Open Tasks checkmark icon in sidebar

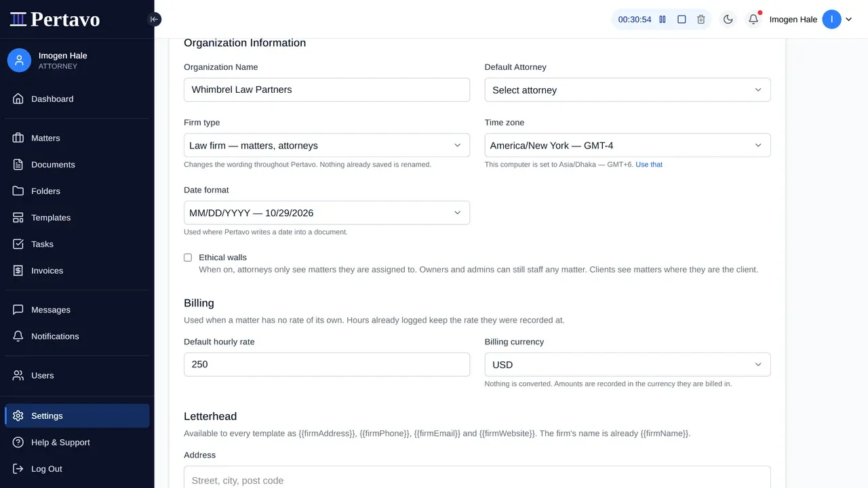18,244
